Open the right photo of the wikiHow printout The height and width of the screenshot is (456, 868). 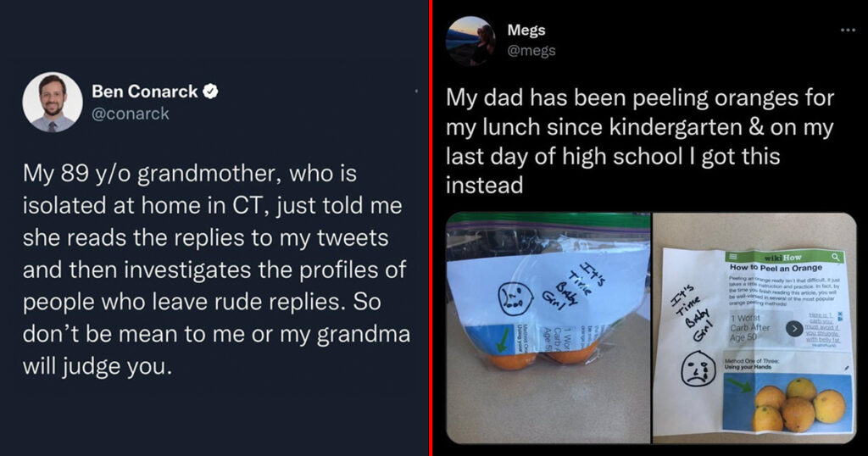coord(754,328)
